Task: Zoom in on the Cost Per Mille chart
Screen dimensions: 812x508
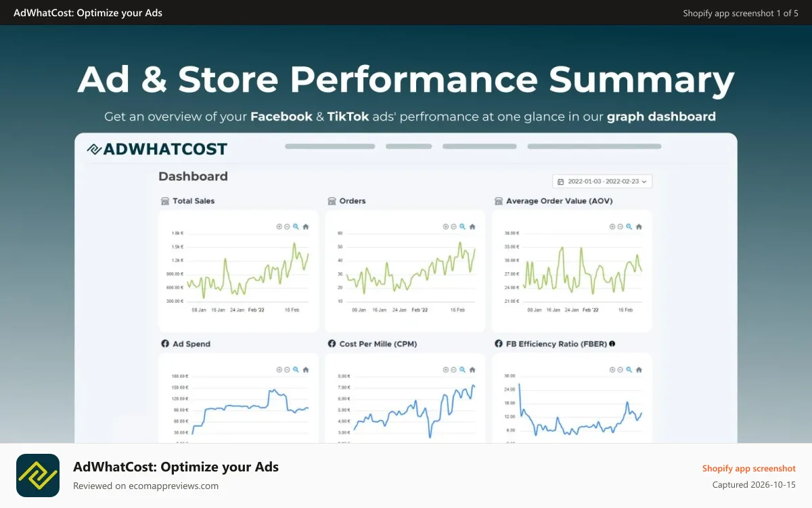Action: (x=445, y=370)
